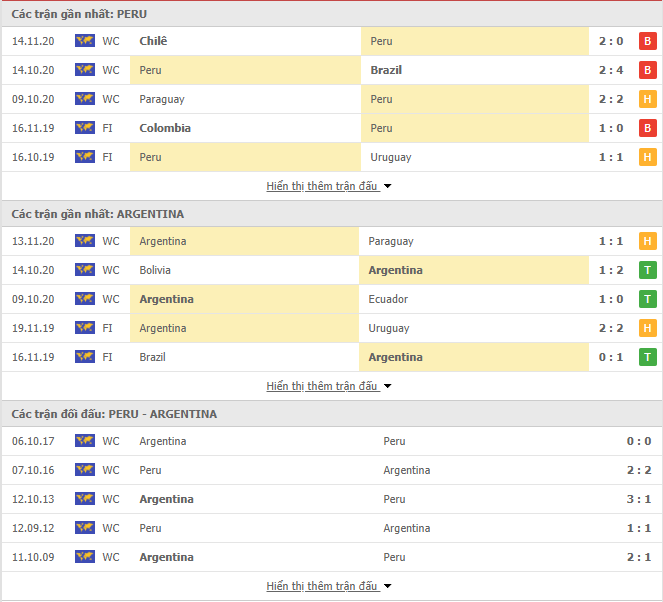
Task: Expand more matches under Argentina recent games
Action: pos(329,386)
